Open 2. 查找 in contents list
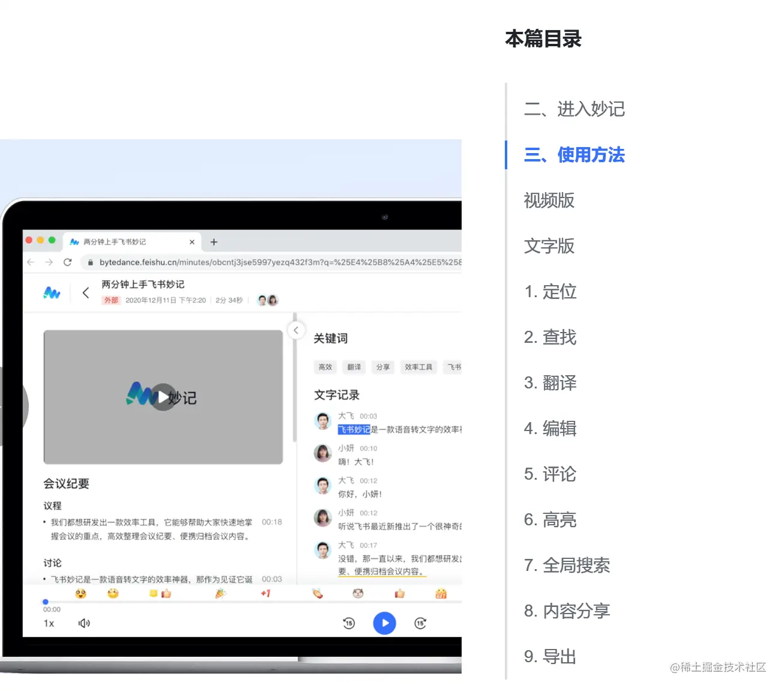 [x=550, y=337]
